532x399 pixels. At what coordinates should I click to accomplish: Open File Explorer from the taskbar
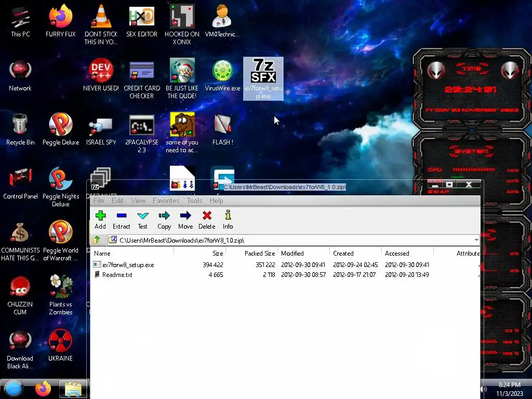point(73,389)
